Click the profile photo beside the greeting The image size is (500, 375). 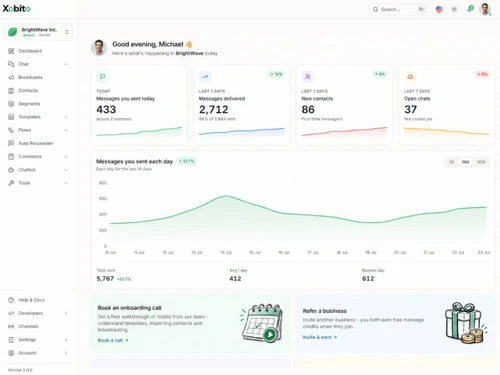coord(99,48)
